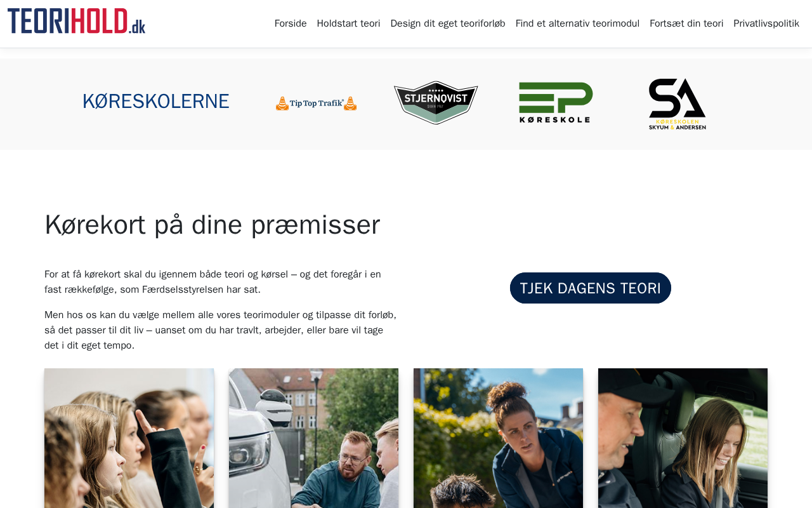Navigate to Fortsæt din teori
The height and width of the screenshot is (508, 812).
pos(686,23)
